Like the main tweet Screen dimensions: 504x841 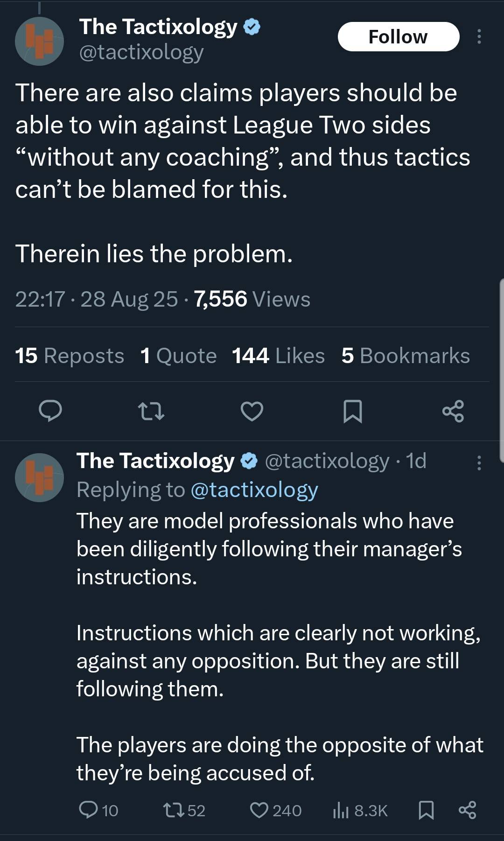[252, 411]
